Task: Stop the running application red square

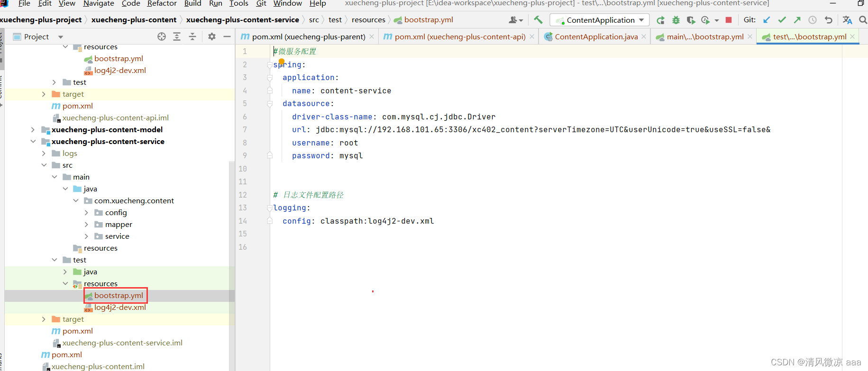Action: point(729,20)
